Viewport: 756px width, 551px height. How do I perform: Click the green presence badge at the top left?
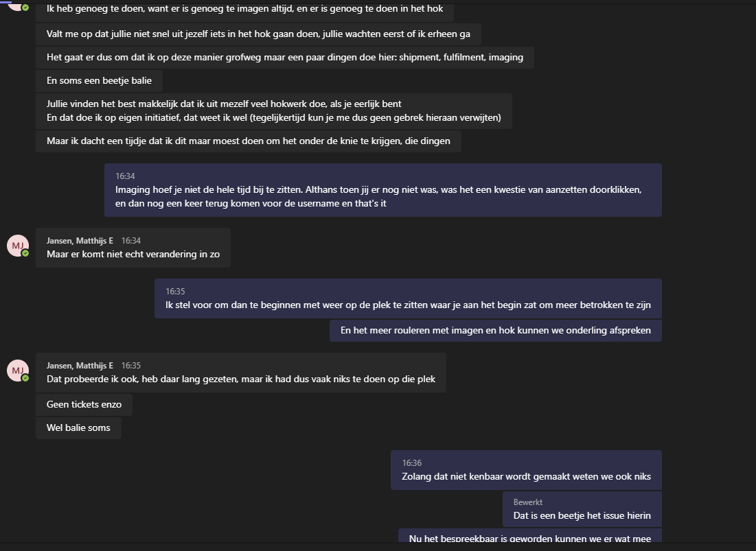tap(25, 8)
